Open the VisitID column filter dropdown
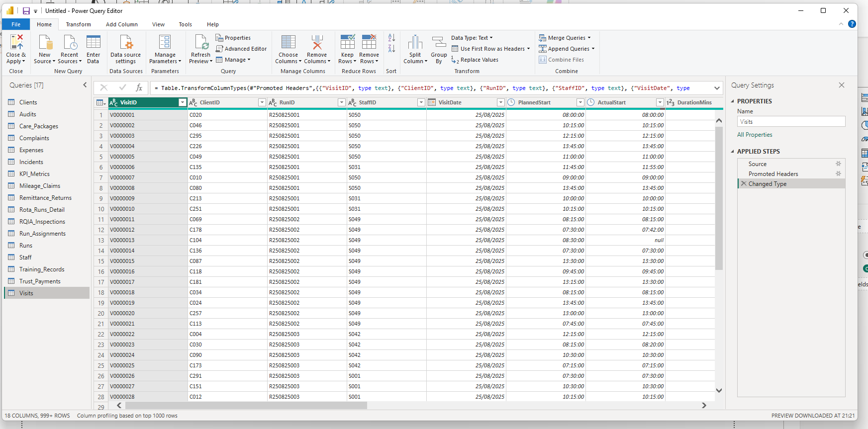868x429 pixels. [x=183, y=102]
